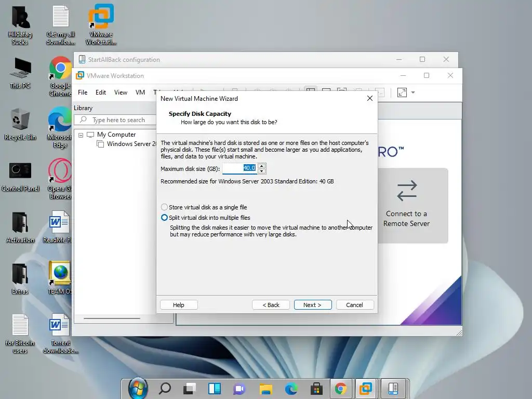This screenshot has width=532, height=399.
Task: Open dropdown arrow next to full screen icon
Action: [413, 92]
